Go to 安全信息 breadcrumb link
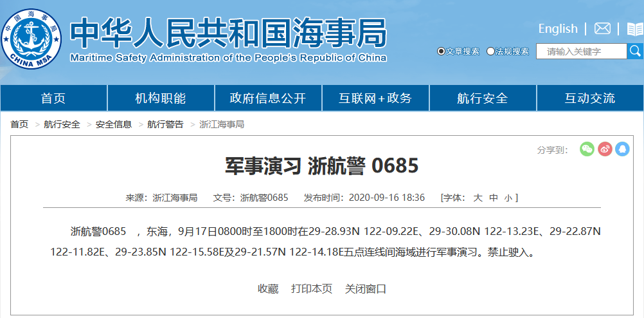Image resolution: width=644 pixels, height=318 pixels. pyautogui.click(x=114, y=124)
